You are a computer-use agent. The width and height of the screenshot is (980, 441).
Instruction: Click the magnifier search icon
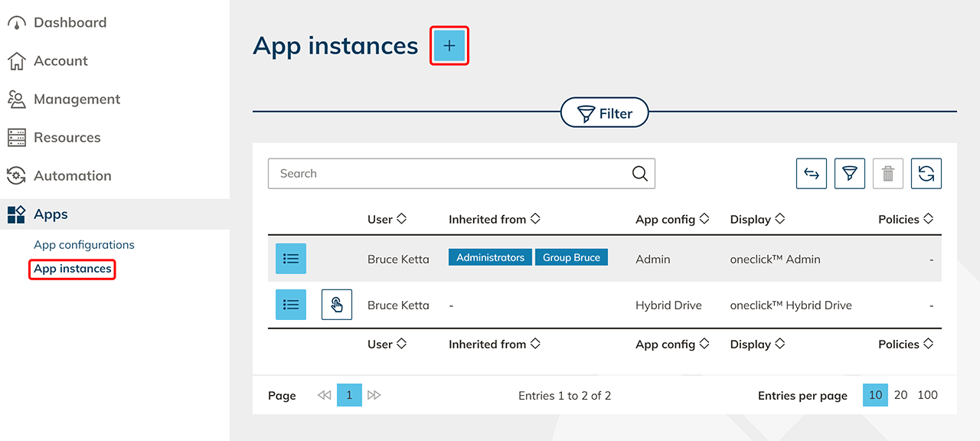click(639, 174)
